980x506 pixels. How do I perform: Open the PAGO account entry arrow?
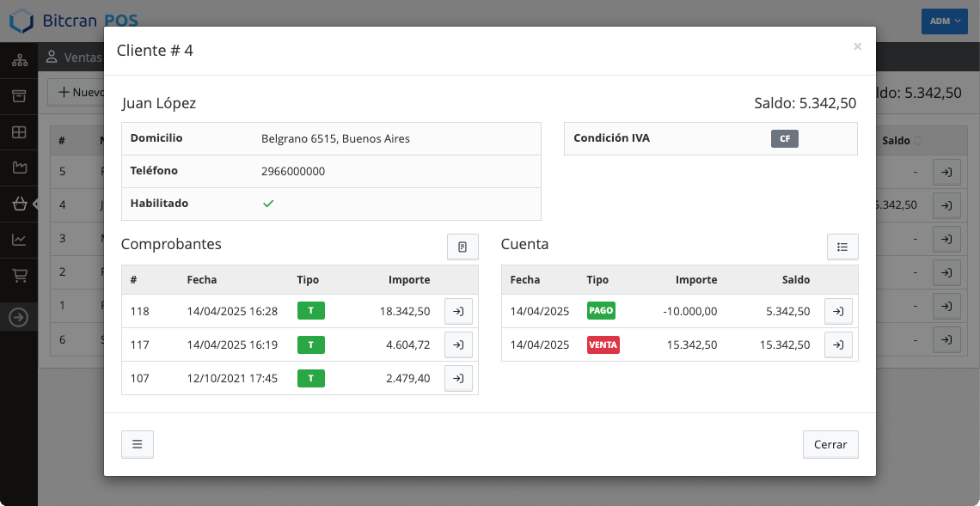pyautogui.click(x=838, y=311)
